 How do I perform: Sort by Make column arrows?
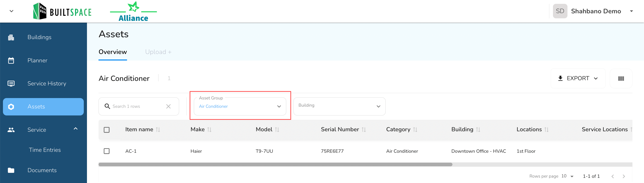click(209, 130)
